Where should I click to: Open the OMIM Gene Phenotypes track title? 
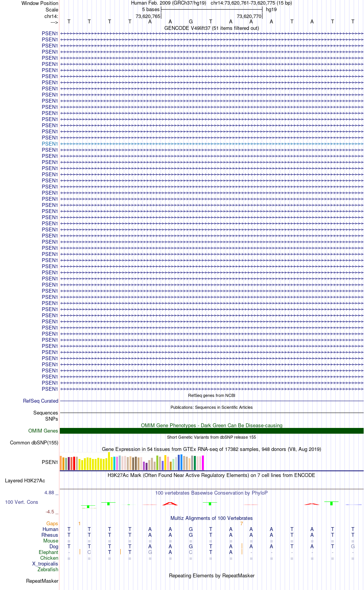(x=212, y=425)
